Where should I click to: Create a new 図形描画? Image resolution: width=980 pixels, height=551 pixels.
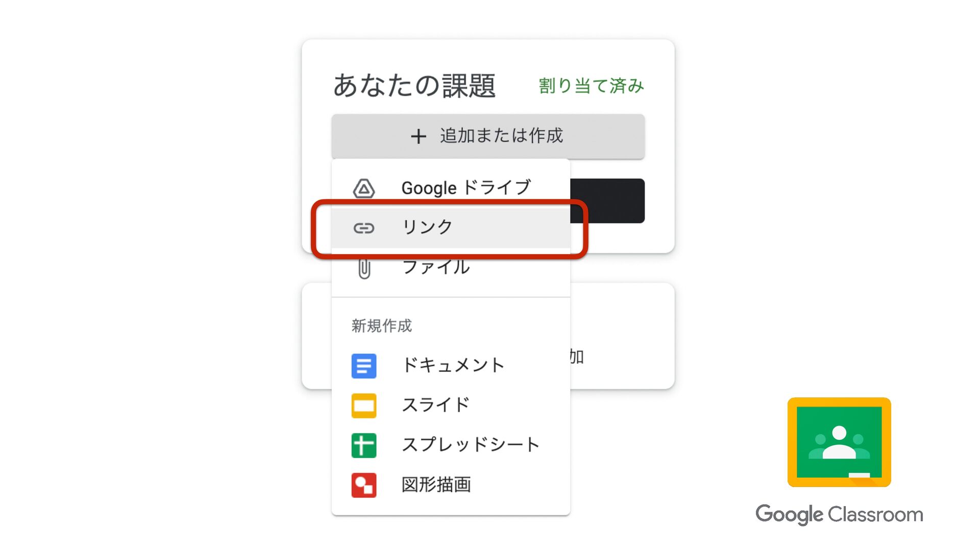tap(436, 485)
